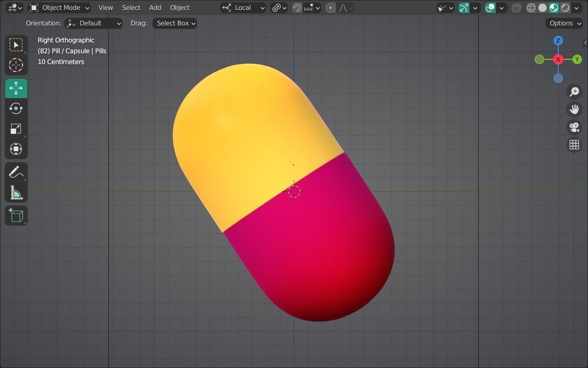
Task: Open the View menu
Action: pyautogui.click(x=106, y=8)
